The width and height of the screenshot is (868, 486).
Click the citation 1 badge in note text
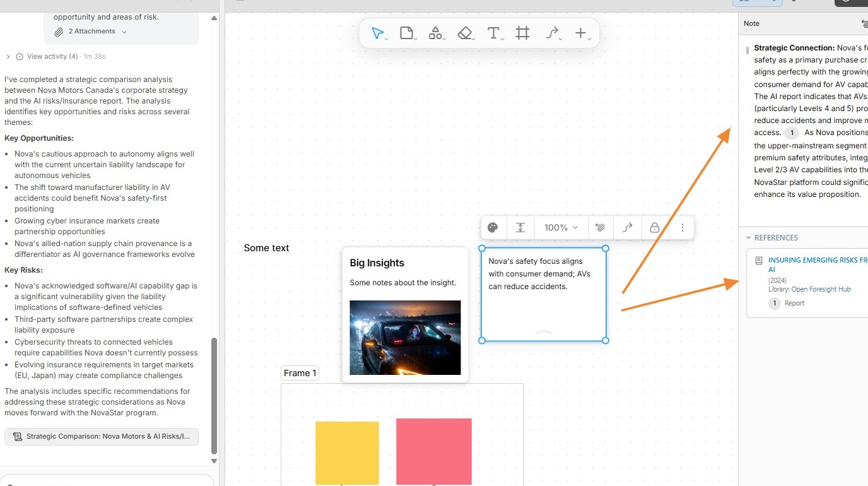point(791,133)
